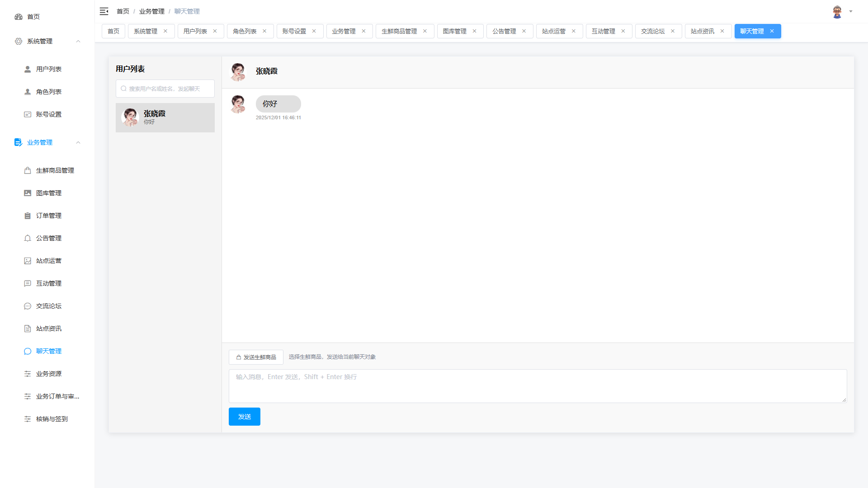Click the user profile avatar in the top bar
This screenshot has width=868, height=488.
[x=837, y=12]
